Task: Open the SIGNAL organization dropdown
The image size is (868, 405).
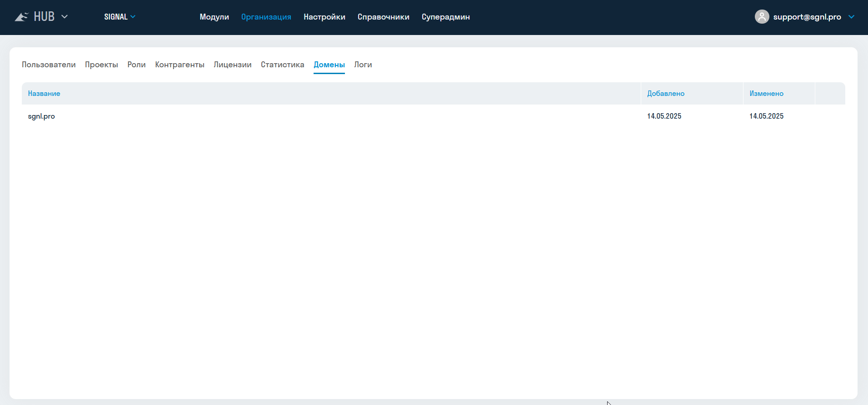Action: click(x=120, y=17)
